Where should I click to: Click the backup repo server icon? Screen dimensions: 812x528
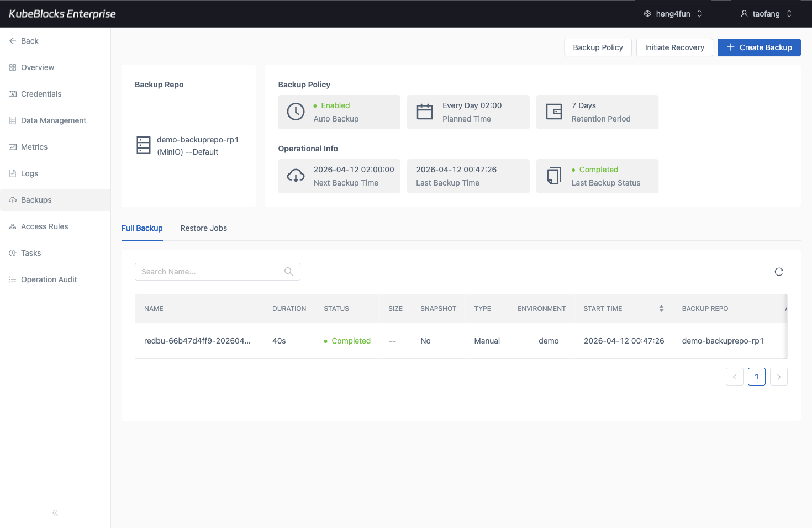pos(144,145)
